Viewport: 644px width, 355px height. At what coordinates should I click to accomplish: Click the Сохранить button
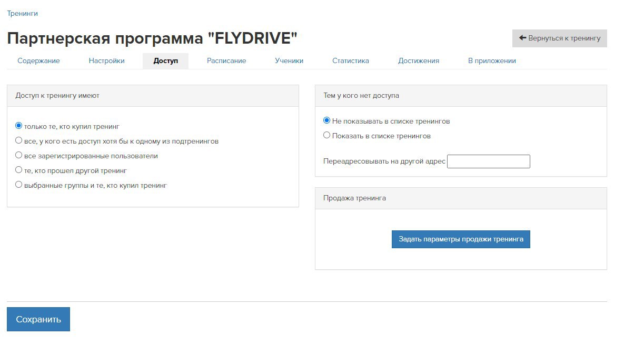(x=38, y=319)
